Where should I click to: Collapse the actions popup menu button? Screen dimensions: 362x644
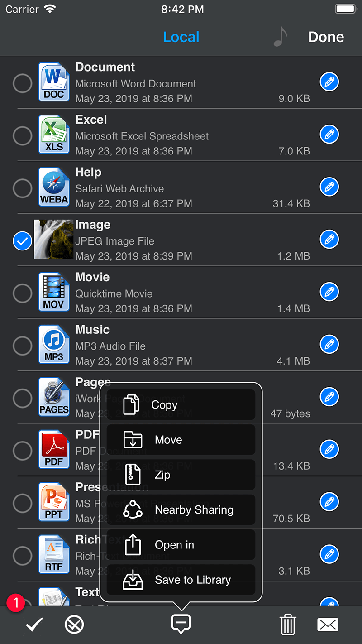tap(181, 624)
